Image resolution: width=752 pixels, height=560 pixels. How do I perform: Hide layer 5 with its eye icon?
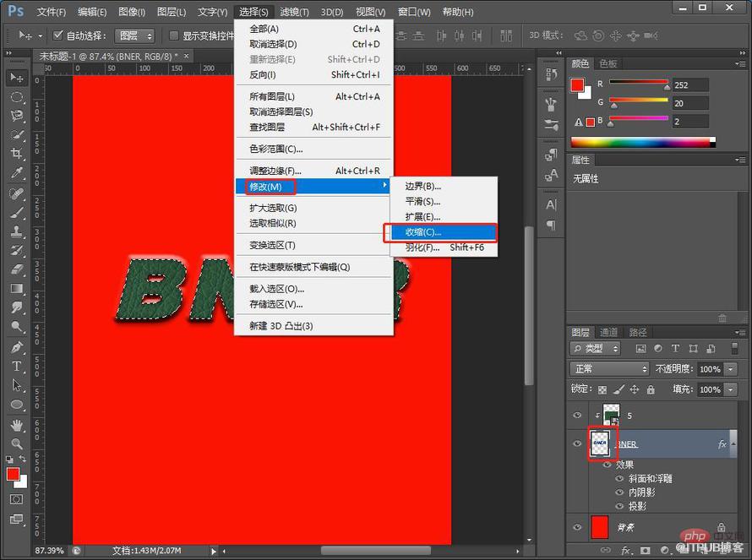point(577,416)
